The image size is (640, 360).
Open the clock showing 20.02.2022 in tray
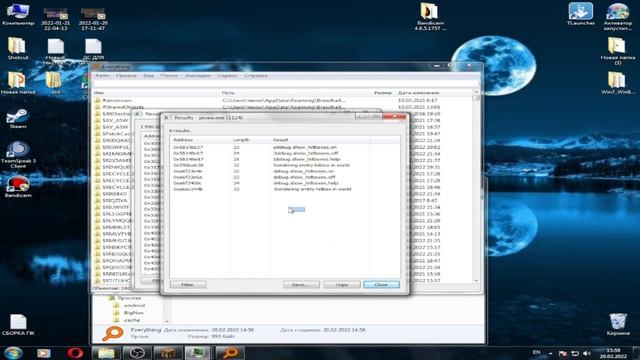click(x=613, y=353)
